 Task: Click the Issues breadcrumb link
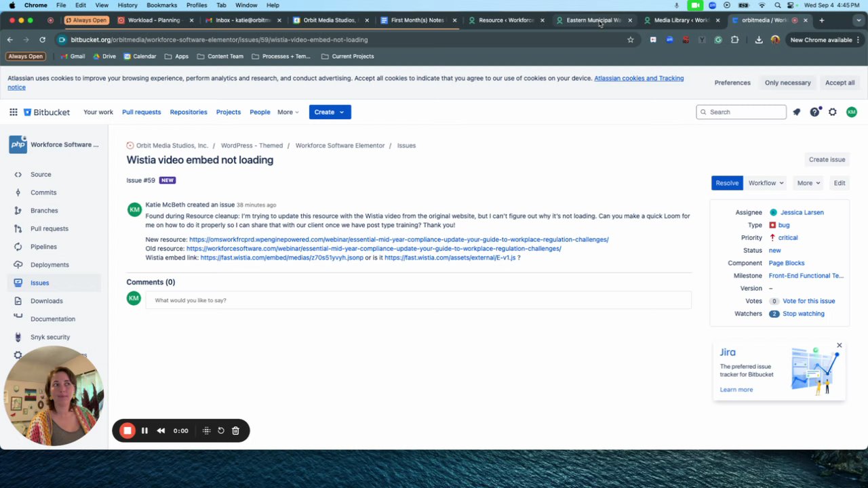click(x=406, y=145)
